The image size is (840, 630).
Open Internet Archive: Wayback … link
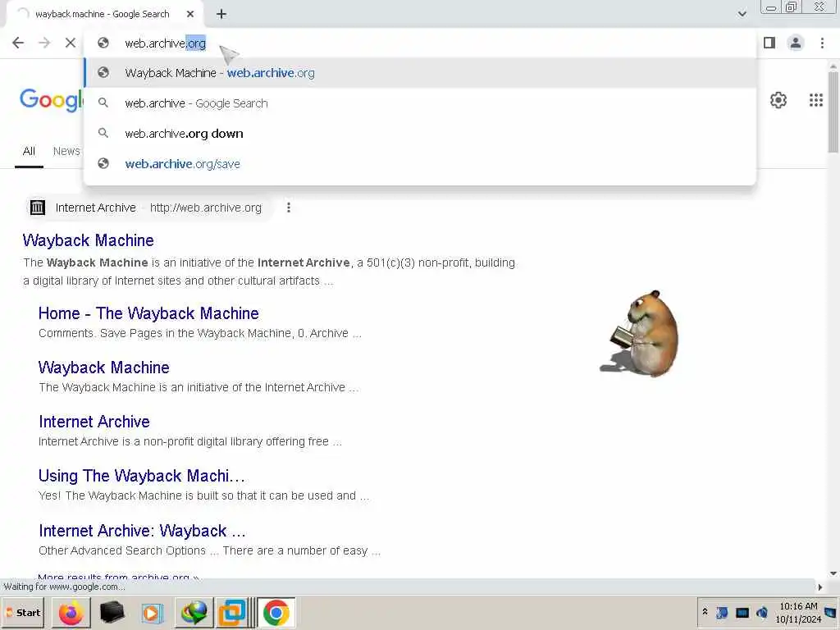143,531
